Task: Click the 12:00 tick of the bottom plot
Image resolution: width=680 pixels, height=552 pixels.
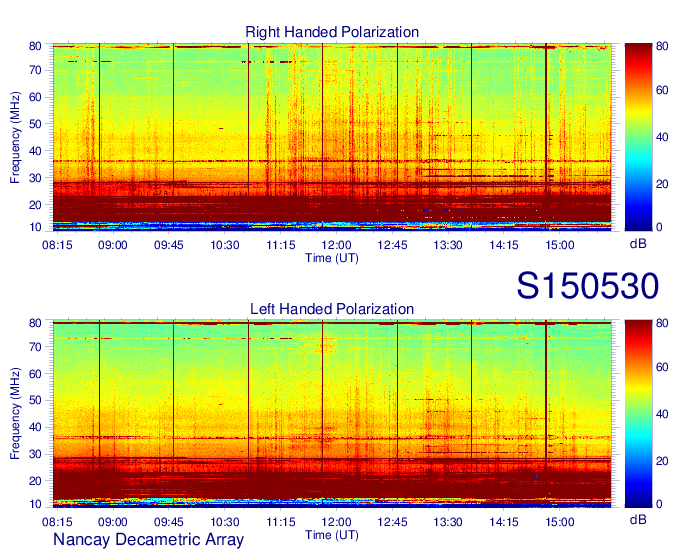Action: tap(337, 522)
